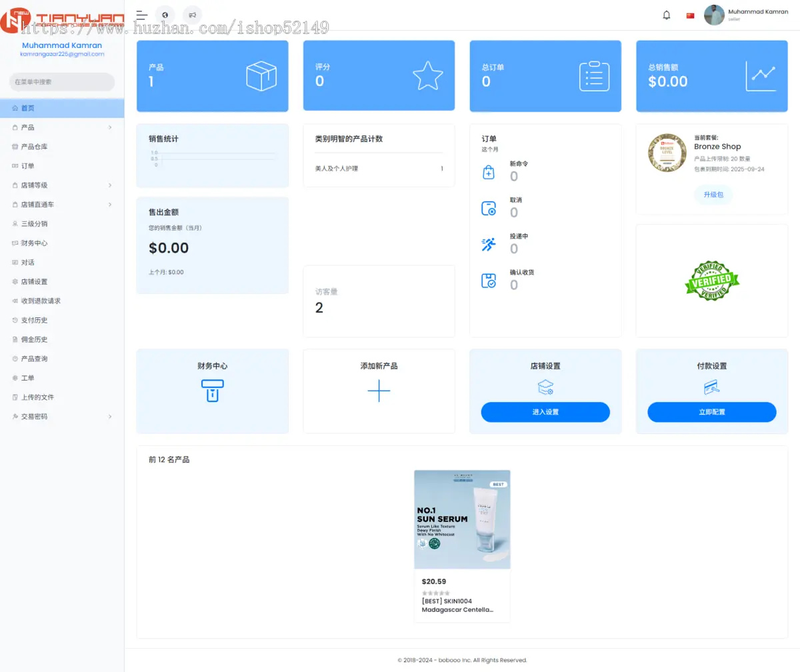Click the 升级包 upgrade button
The image size is (800, 672).
point(713,195)
